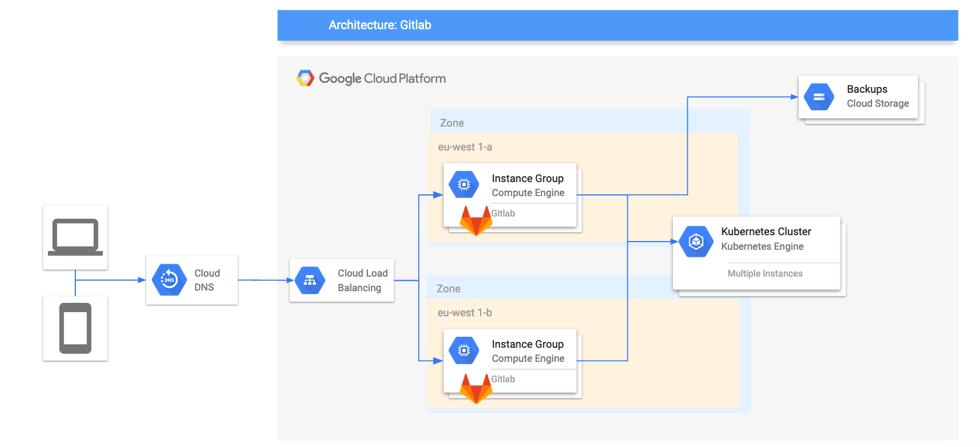980x447 pixels.
Task: Click the laptop device icon
Action: [75, 237]
